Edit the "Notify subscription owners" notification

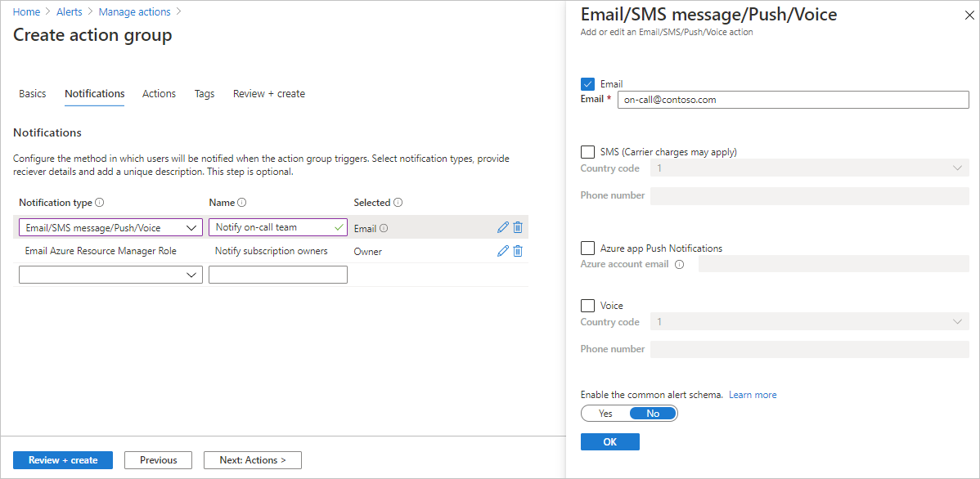pos(502,250)
